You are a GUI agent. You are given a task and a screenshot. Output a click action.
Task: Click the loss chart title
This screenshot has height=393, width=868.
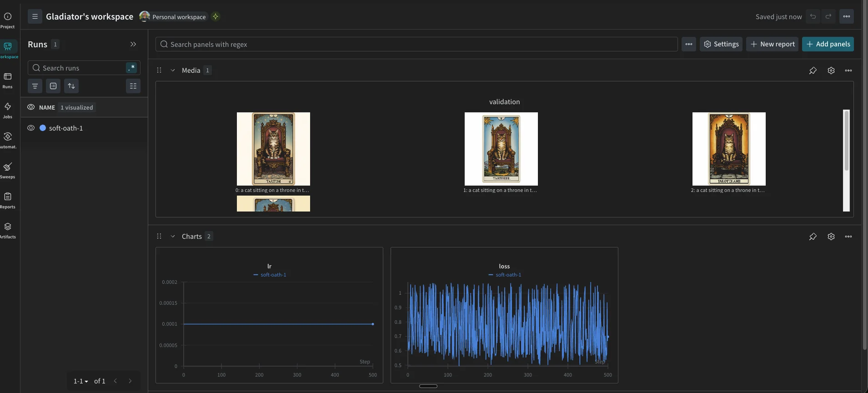(x=504, y=266)
